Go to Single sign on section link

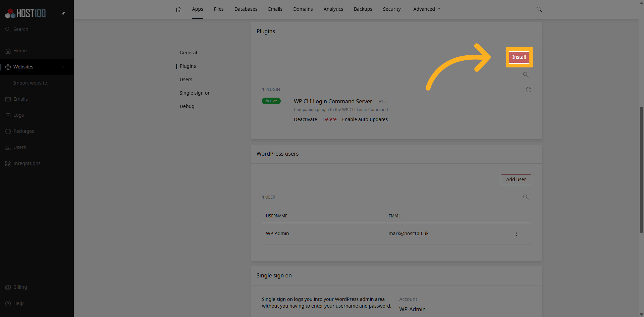(x=195, y=93)
